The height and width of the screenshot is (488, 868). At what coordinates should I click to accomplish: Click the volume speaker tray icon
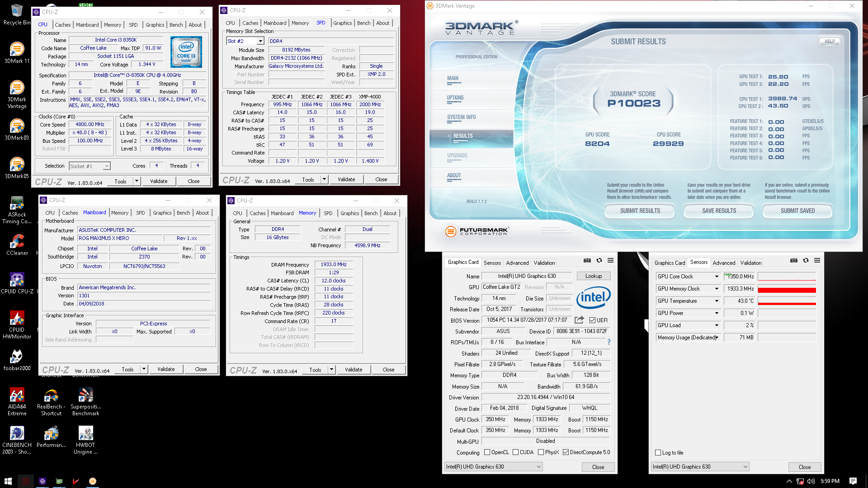(811, 481)
